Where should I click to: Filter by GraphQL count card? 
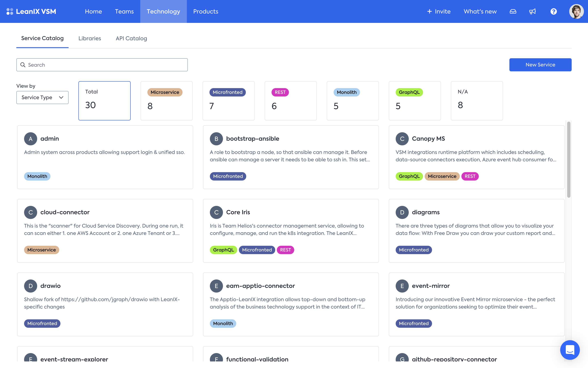[415, 101]
